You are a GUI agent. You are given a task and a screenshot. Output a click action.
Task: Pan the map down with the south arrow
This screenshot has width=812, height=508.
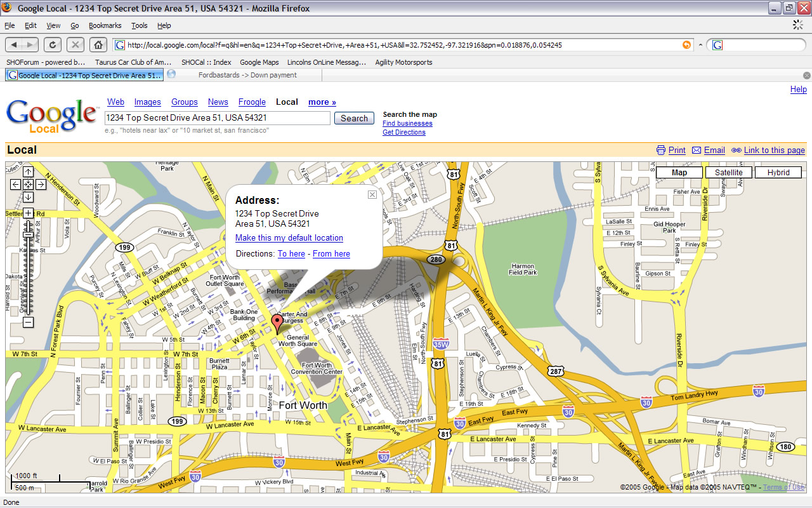tap(29, 197)
